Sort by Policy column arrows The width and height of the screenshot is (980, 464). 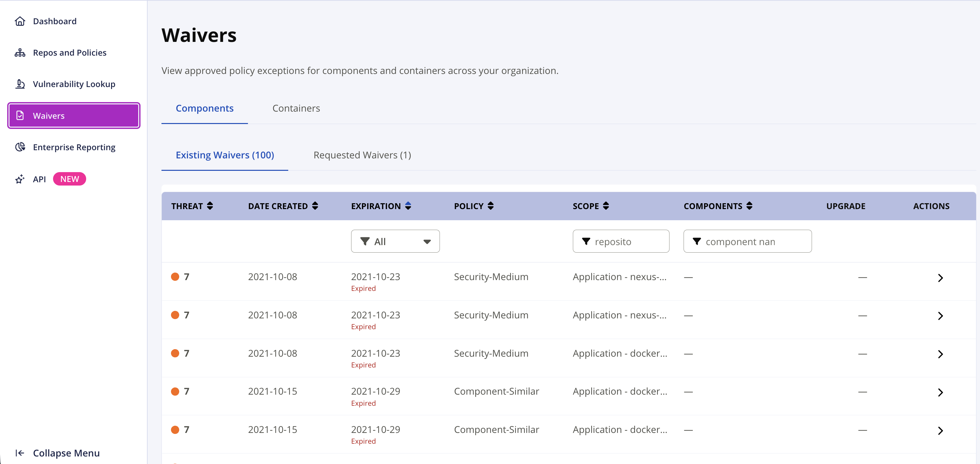tap(491, 206)
